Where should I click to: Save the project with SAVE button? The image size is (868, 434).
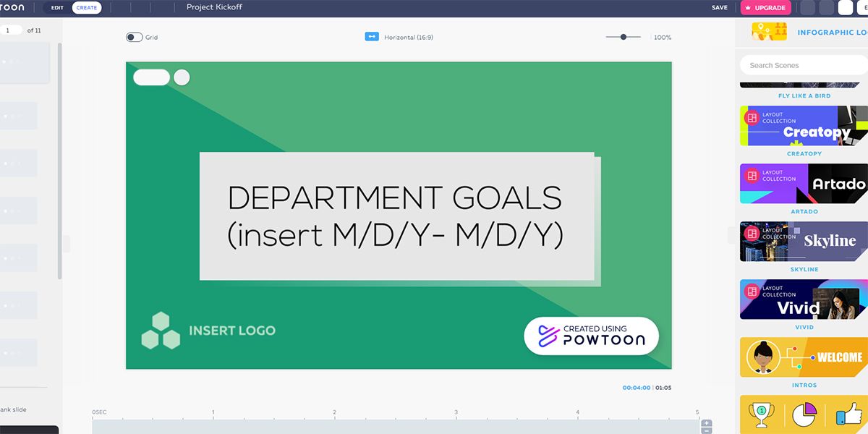(x=719, y=8)
